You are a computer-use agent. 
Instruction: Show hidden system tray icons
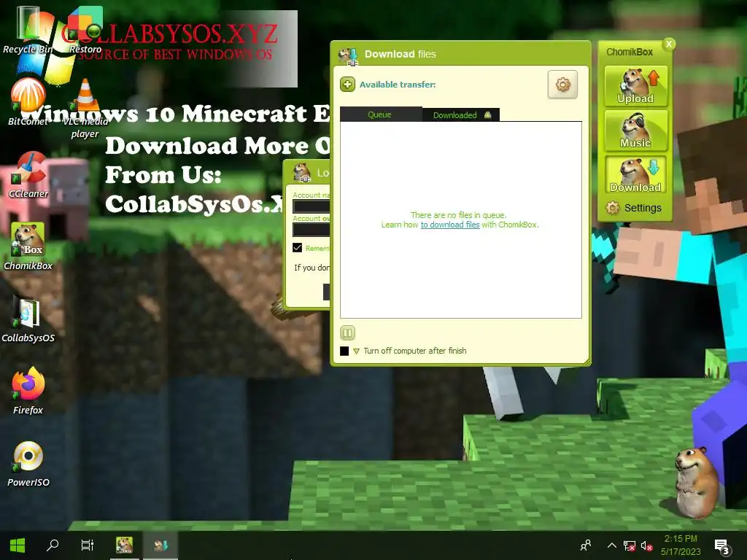pyautogui.click(x=612, y=545)
